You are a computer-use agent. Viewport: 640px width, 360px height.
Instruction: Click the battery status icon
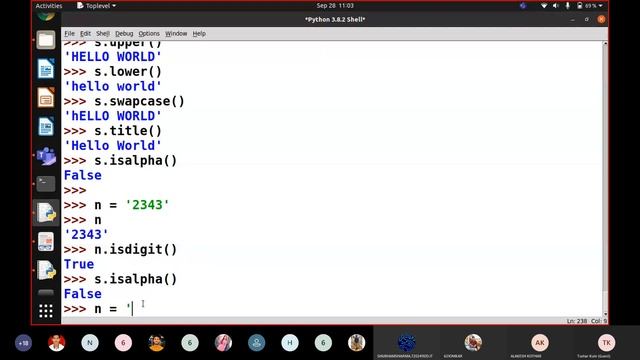[580, 6]
